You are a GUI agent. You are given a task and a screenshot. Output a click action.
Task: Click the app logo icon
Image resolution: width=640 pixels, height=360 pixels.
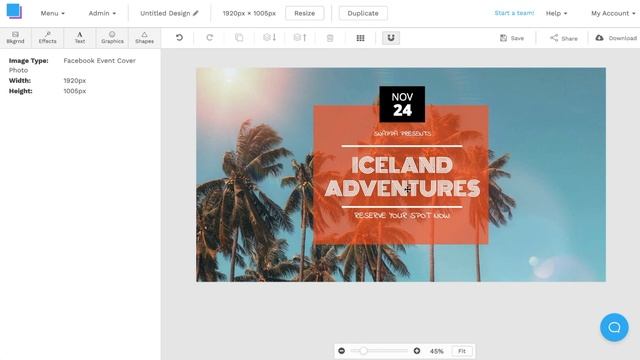coord(14,11)
